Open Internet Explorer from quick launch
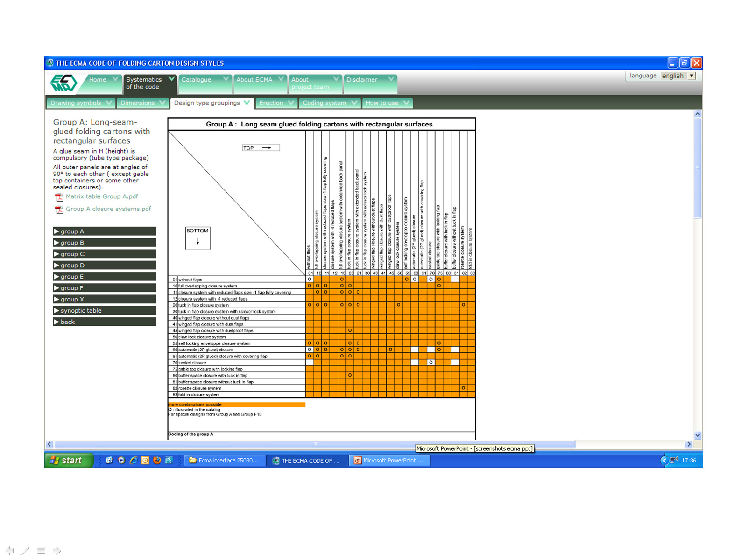Image resolution: width=747 pixels, height=560 pixels. pyautogui.click(x=133, y=461)
